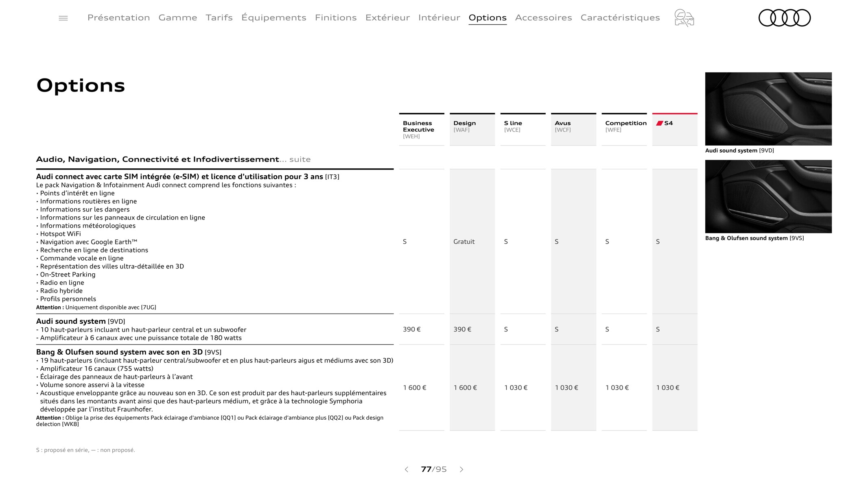Screen dimensions: 868x488
Task: Open the Extérieur tab
Action: pyautogui.click(x=387, y=17)
